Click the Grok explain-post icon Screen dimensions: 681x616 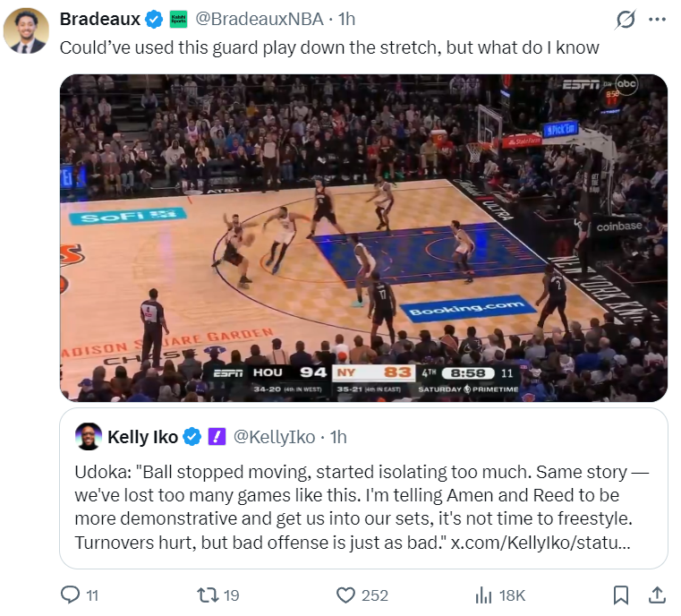point(626,20)
